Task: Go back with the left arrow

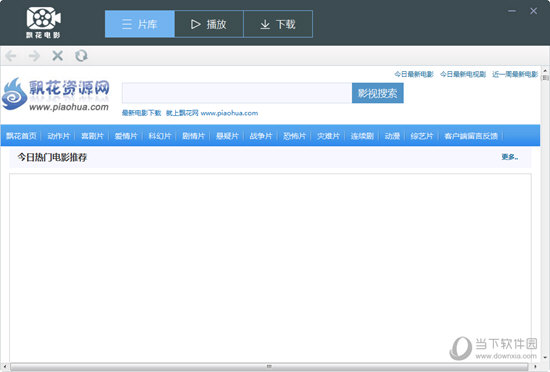Action: 11,56
